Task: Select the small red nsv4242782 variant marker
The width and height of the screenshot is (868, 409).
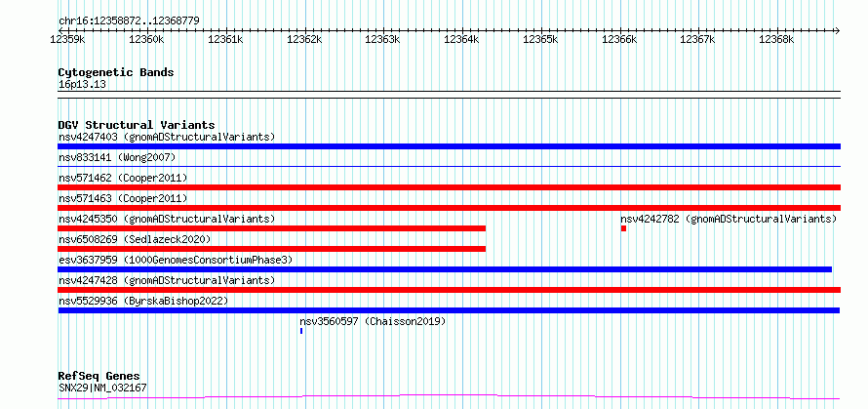Action: point(623,228)
